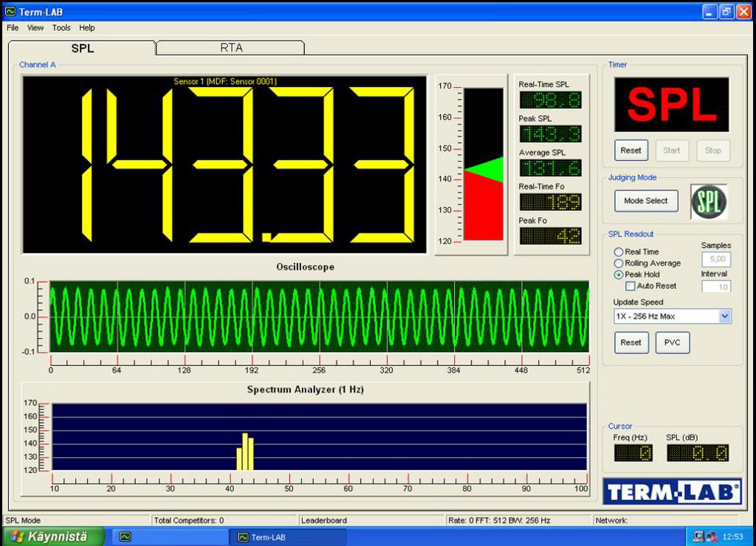Select the Real Time radio button
Viewport: 756px width, 546px height.
click(x=619, y=252)
